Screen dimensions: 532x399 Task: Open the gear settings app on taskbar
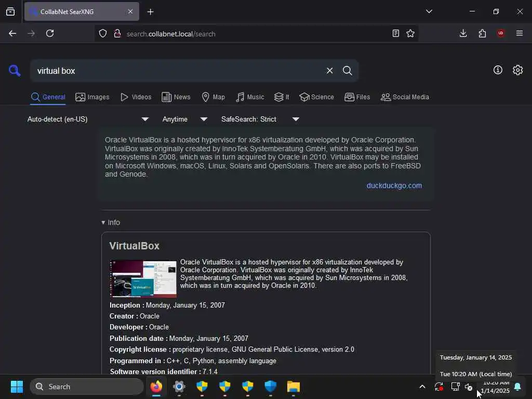[179, 387]
